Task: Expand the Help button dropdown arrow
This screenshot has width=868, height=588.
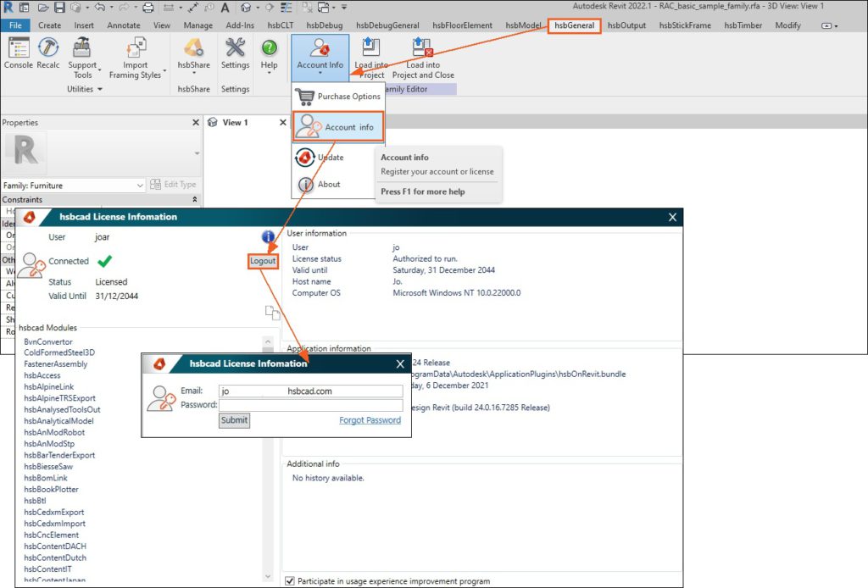Action: [x=269, y=73]
